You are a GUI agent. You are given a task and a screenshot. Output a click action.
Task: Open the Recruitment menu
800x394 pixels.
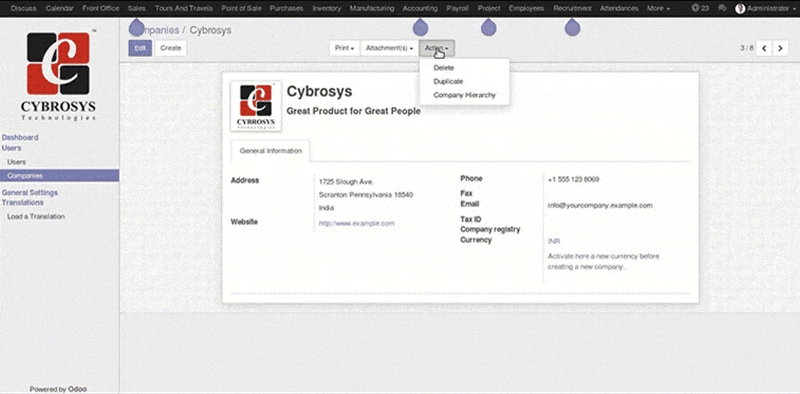572,8
